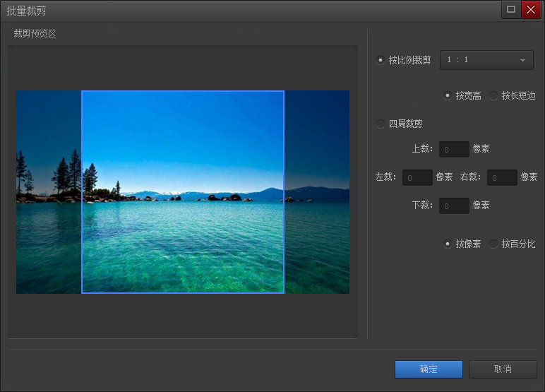Select the 按比例裁剪 radio option
The image size is (545, 392).
point(381,61)
